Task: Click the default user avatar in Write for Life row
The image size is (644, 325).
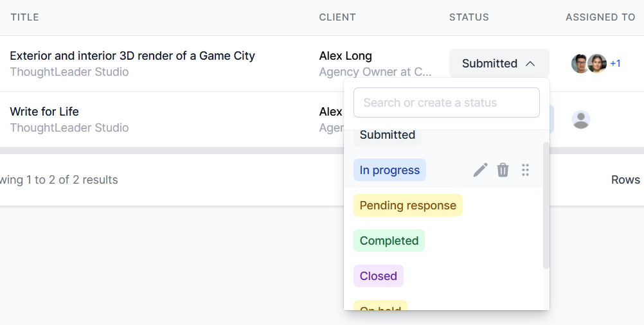Action: [581, 119]
